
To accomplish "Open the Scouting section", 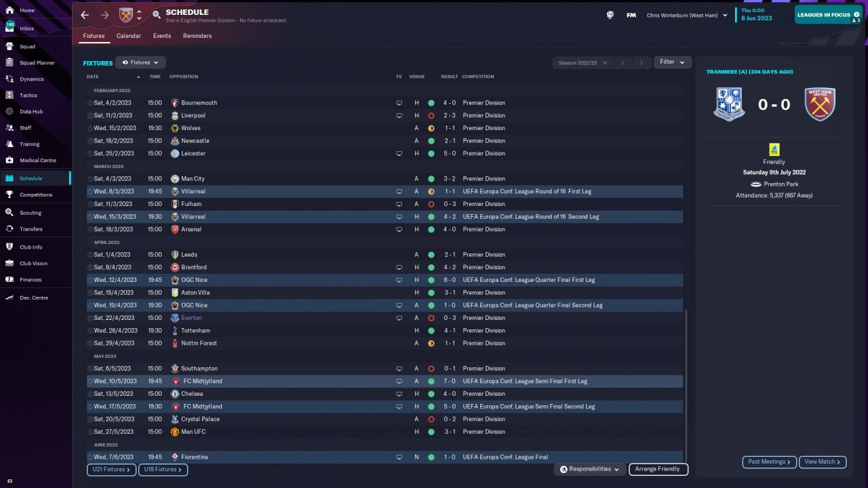I will (x=31, y=213).
